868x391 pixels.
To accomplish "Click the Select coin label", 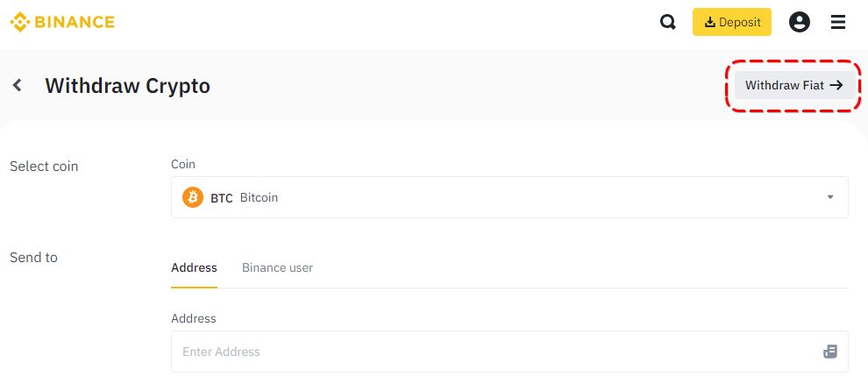I will [44, 166].
